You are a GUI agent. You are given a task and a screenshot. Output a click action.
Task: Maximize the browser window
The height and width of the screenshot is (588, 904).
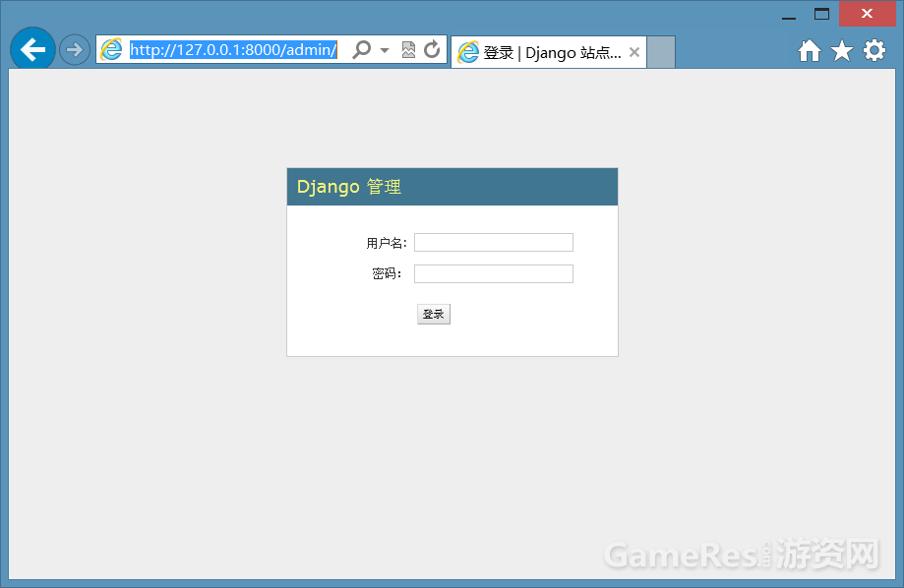click(821, 14)
